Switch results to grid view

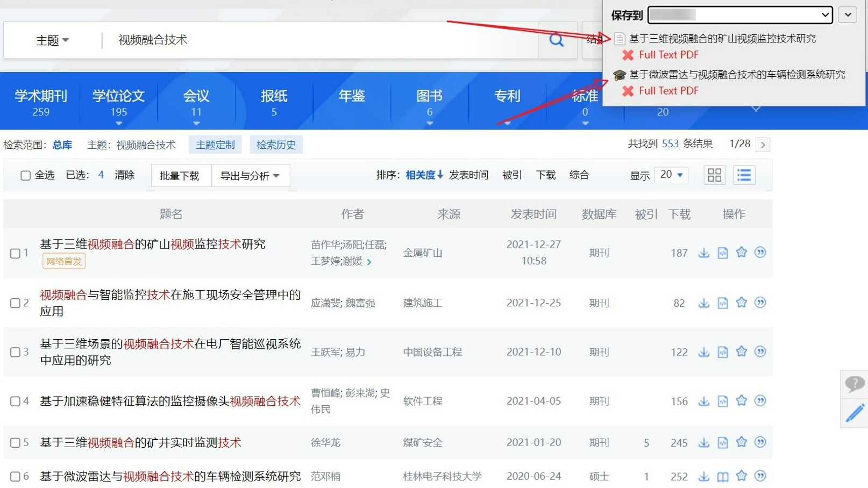tap(714, 175)
